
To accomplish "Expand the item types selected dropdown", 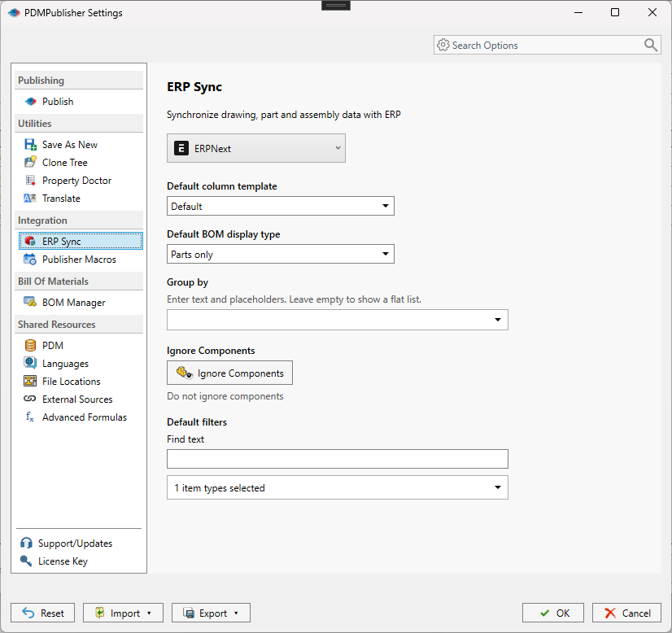I will pos(338,487).
